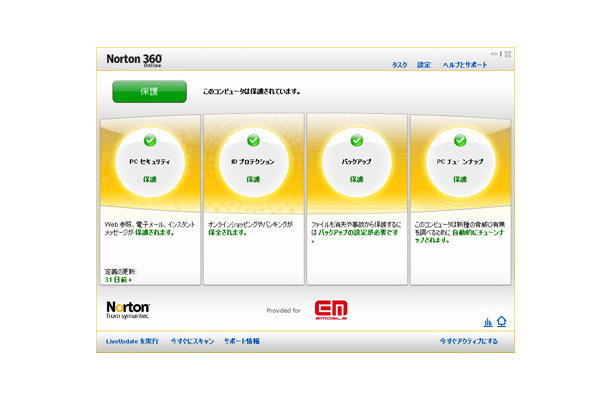Click 今すぐにスキャン link
This screenshot has width=610, height=400.
click(193, 341)
